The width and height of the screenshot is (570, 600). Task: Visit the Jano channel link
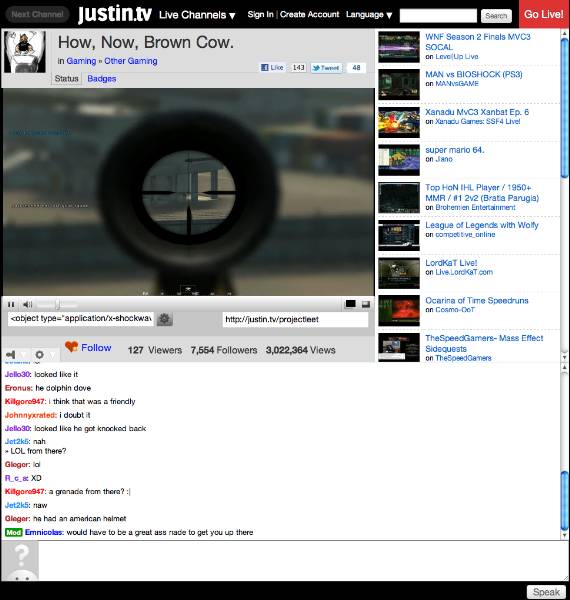(444, 159)
